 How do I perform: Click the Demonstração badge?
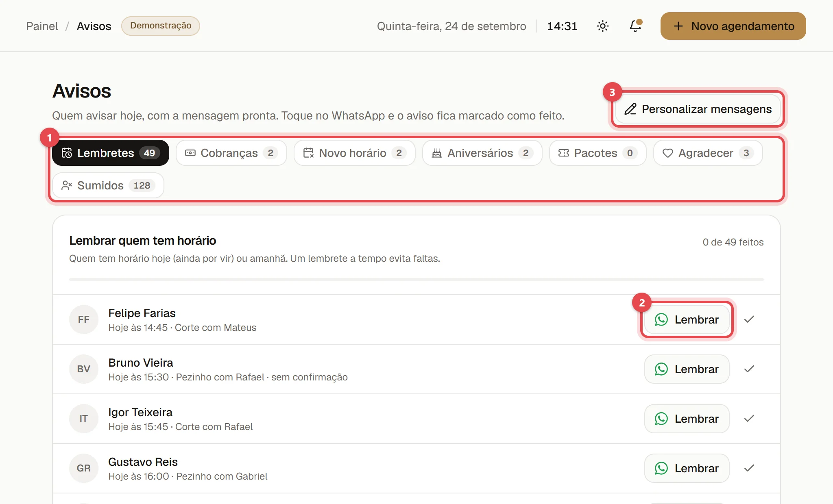[161, 26]
